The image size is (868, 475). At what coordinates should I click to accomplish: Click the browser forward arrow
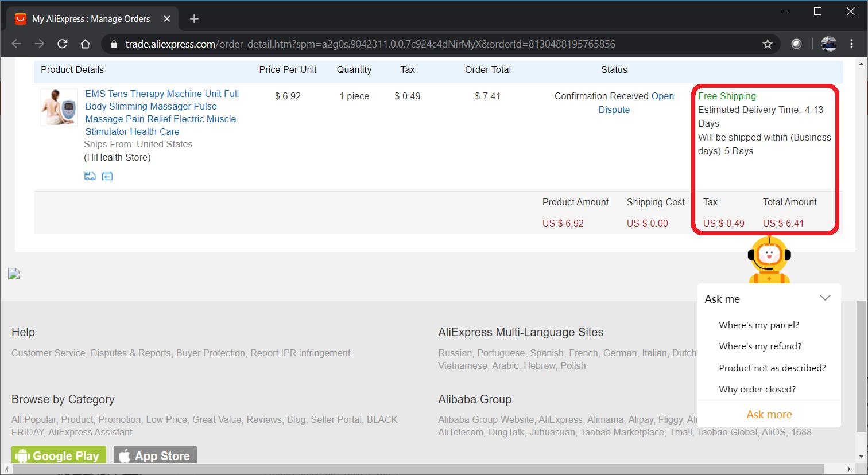39,44
